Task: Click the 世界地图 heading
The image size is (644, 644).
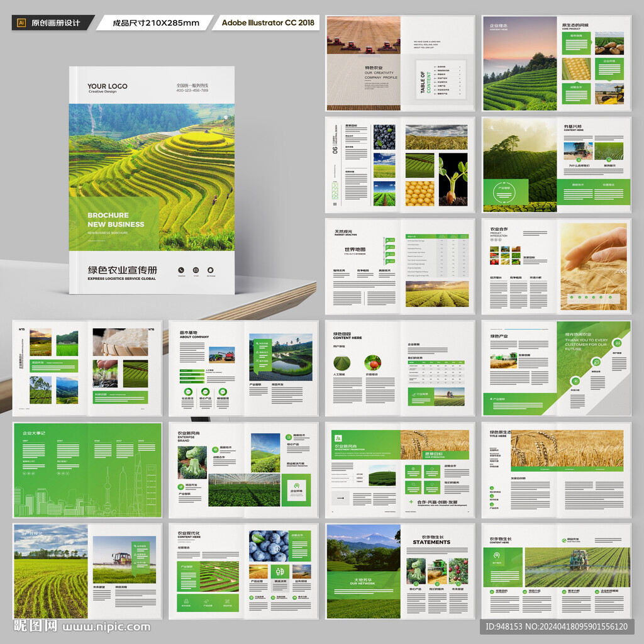Action: pos(355,249)
